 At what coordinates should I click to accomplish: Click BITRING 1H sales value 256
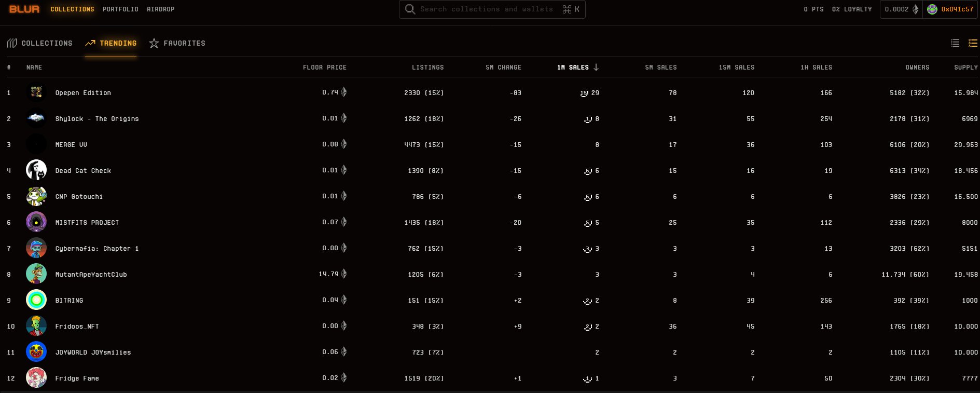point(826,301)
